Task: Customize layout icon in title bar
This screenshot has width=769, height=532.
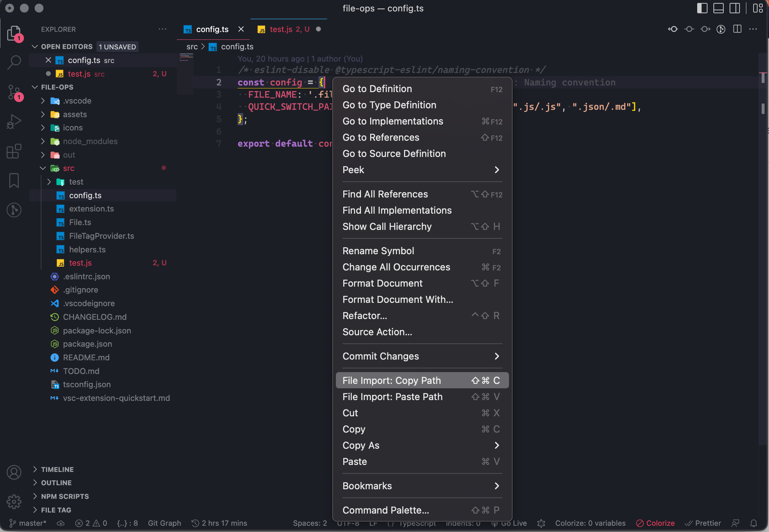Action: coord(758,8)
